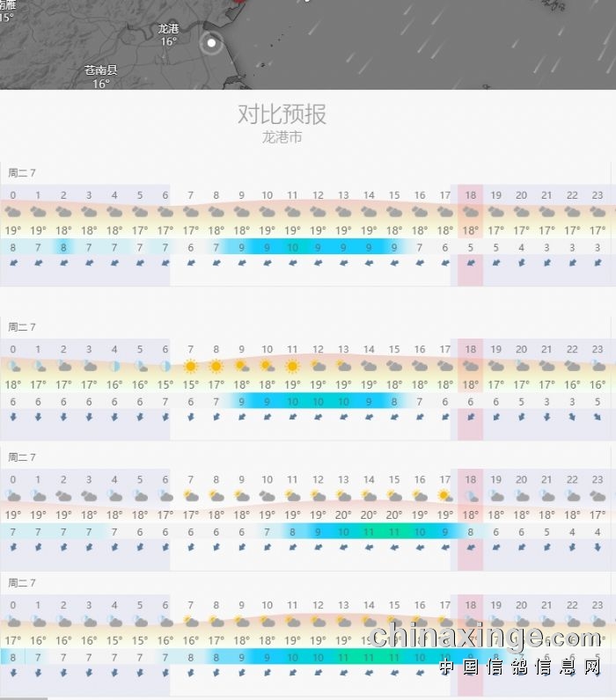Click 周二 7 date label of third forecast
The image size is (616, 700).
click(22, 457)
